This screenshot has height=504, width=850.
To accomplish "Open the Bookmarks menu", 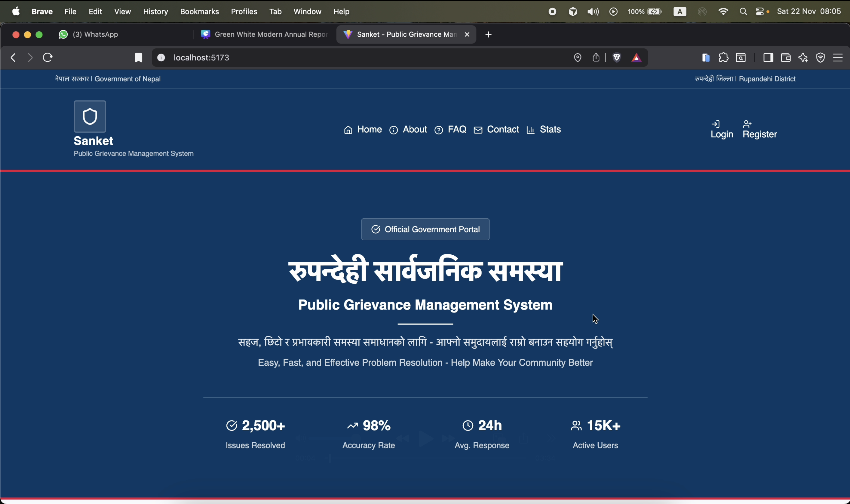I will (199, 12).
